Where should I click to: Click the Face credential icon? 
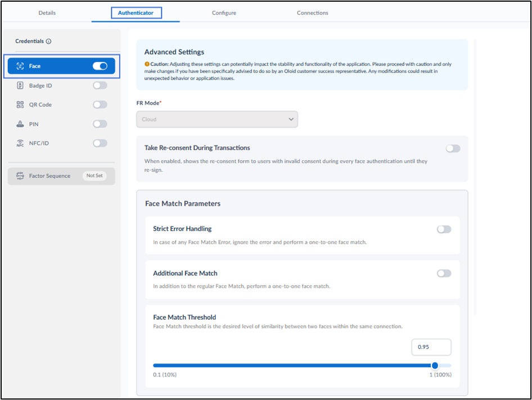click(x=20, y=66)
